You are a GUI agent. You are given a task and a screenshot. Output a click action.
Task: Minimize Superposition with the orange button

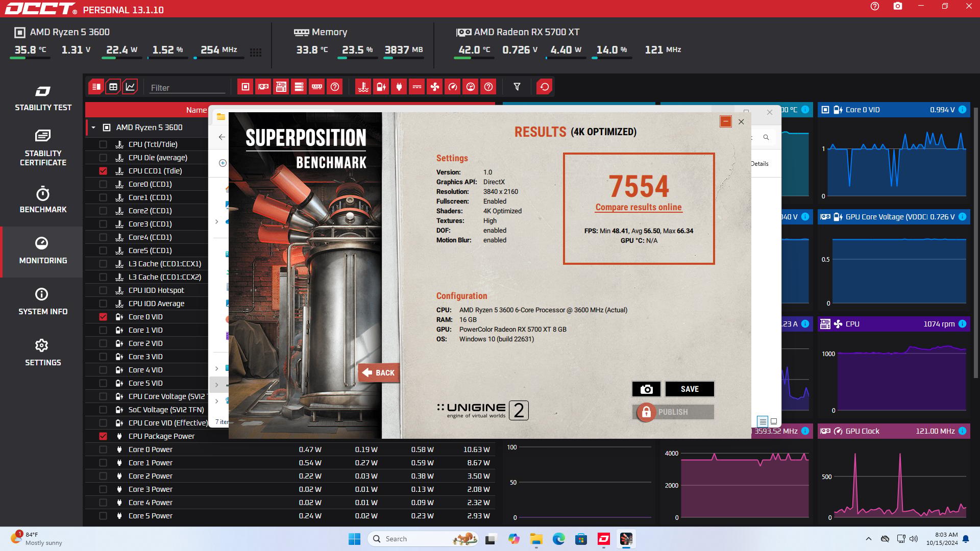(726, 121)
